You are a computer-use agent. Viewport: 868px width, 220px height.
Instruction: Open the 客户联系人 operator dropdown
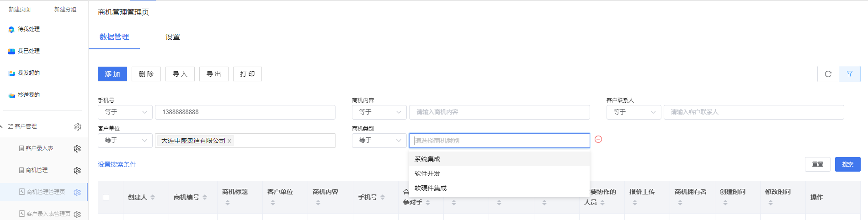[634, 112]
